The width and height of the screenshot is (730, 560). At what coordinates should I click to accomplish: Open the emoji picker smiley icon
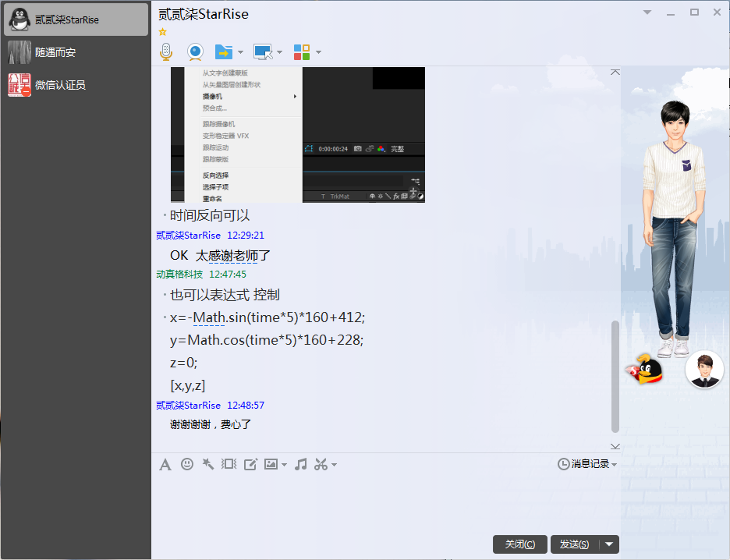pyautogui.click(x=187, y=464)
